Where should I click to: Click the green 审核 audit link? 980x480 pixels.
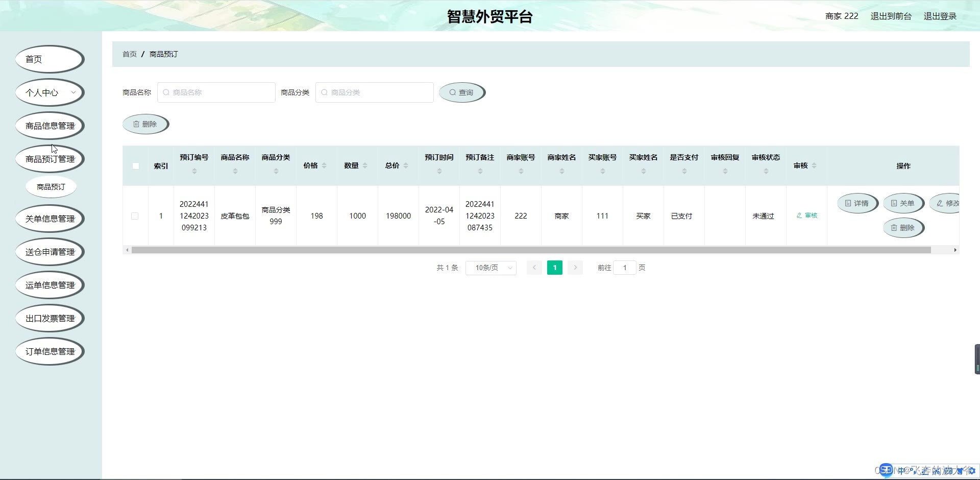pos(807,215)
